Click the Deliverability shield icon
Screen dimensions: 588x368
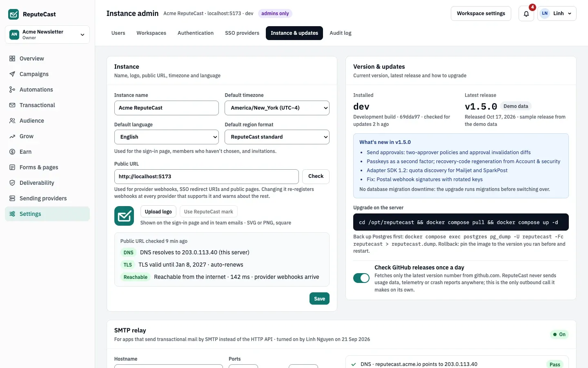[12, 183]
